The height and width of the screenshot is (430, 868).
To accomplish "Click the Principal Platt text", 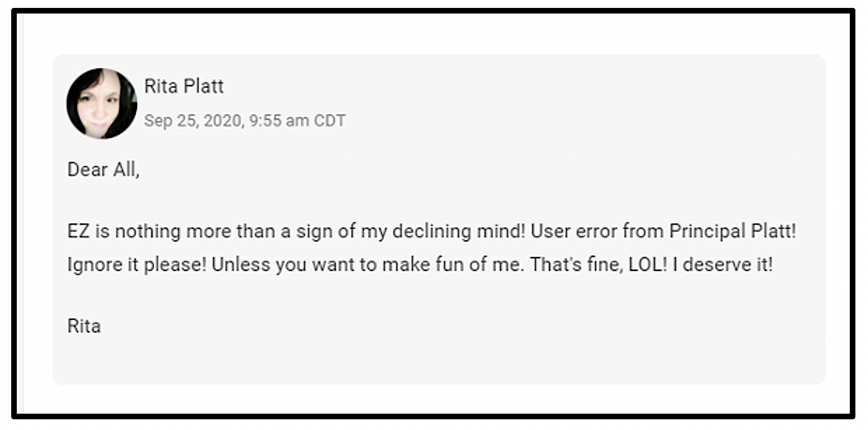I will 732,231.
